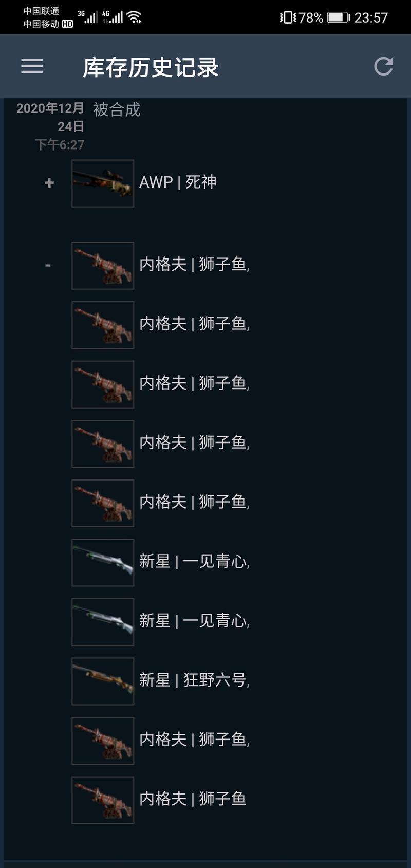Tap the battery indicator in status bar
411x868 pixels.
coord(339,17)
